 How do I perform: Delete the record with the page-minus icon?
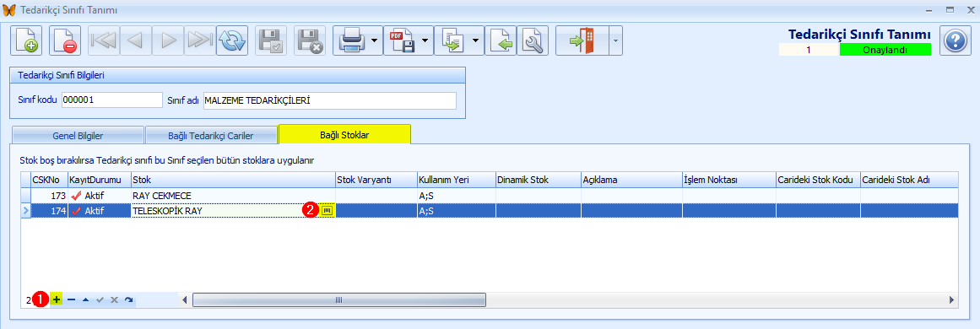click(x=65, y=41)
